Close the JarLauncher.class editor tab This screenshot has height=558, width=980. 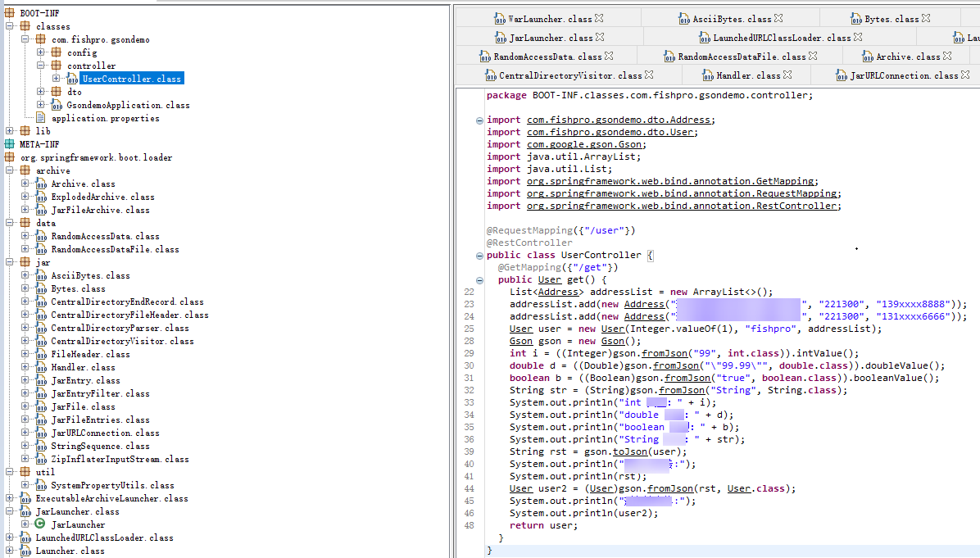pyautogui.click(x=600, y=37)
